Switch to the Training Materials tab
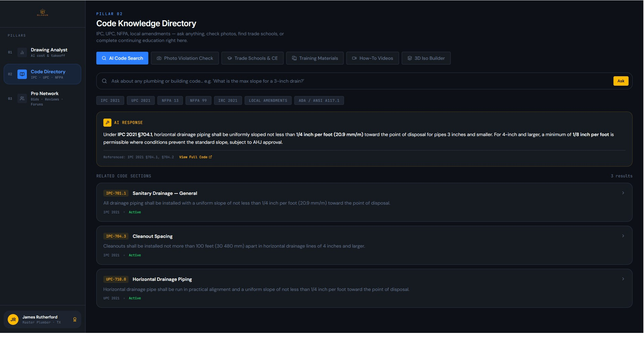Viewport: 644px width, 344px height. click(315, 58)
